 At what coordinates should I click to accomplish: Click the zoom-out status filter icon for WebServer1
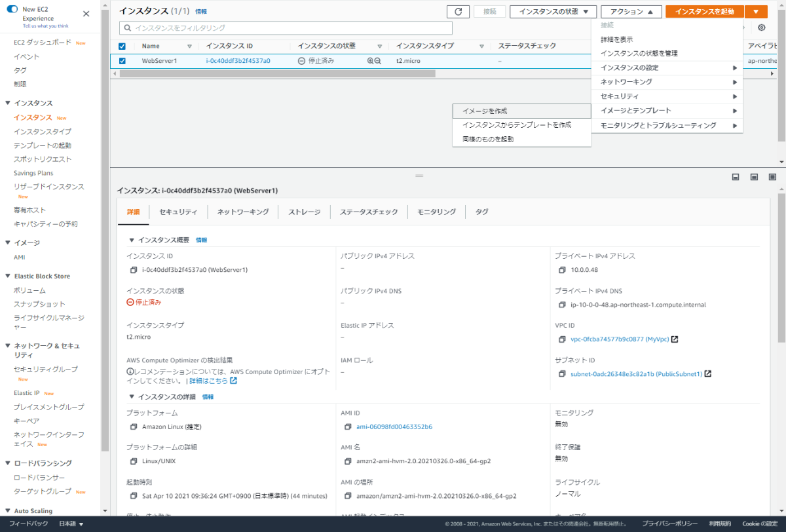click(378, 60)
